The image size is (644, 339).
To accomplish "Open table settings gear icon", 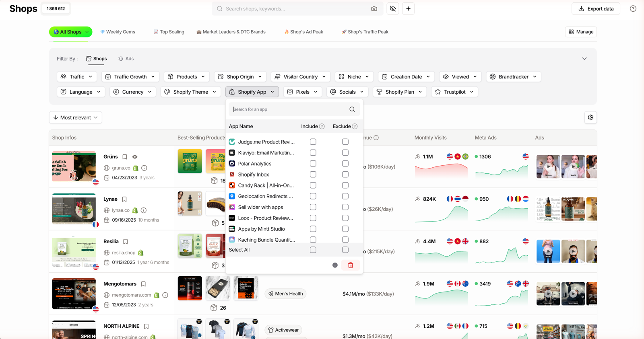I will pyautogui.click(x=590, y=117).
